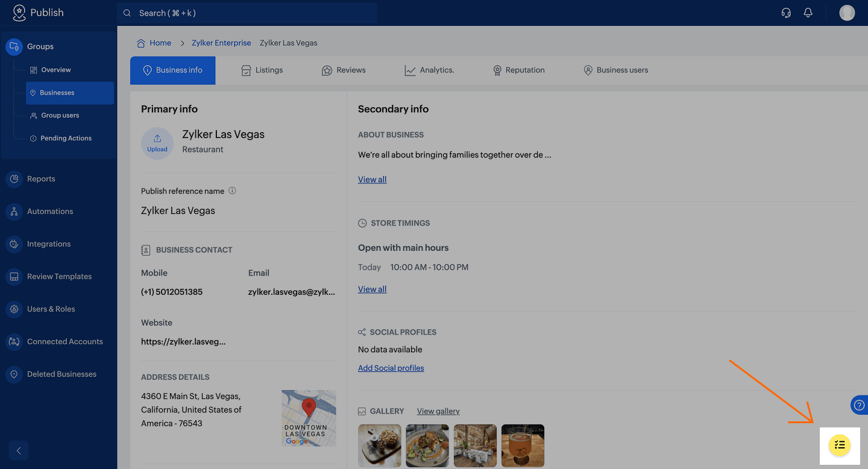This screenshot has width=868, height=469.
Task: Collapse the sidebar with the arrow button
Action: (x=19, y=450)
